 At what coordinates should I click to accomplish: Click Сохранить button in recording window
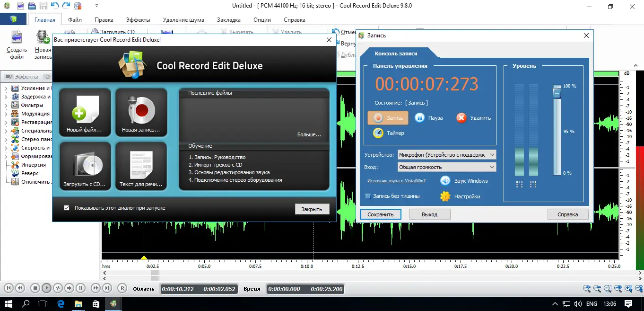point(381,214)
